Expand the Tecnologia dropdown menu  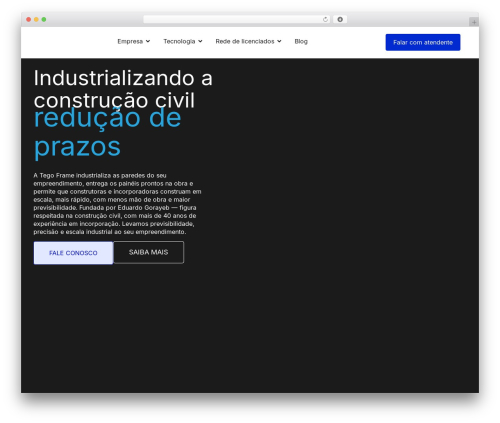(183, 41)
